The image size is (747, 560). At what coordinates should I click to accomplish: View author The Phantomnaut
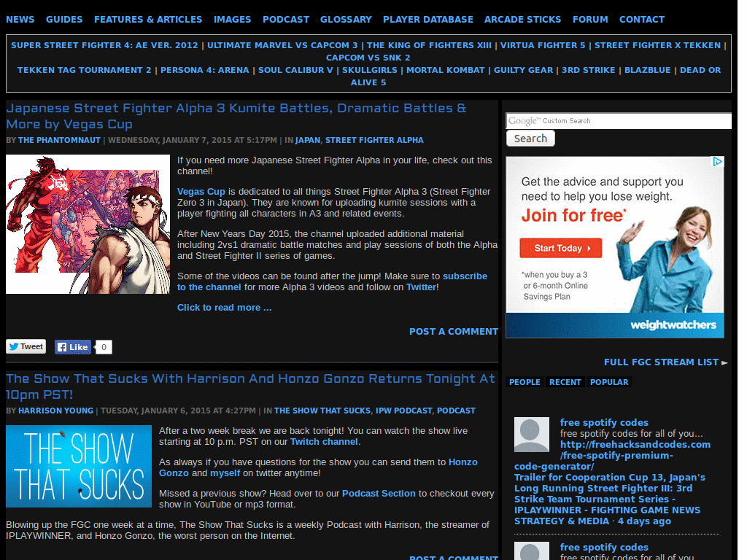tap(59, 141)
